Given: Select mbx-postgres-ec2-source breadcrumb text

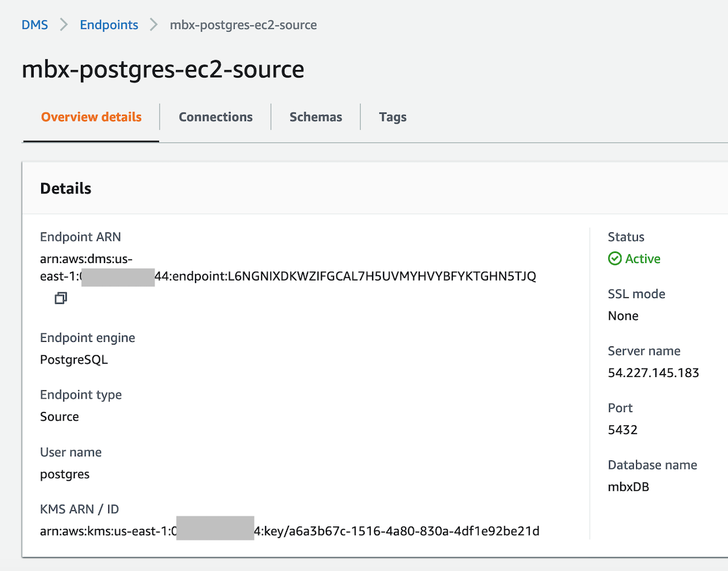Looking at the screenshot, I should tap(243, 24).
